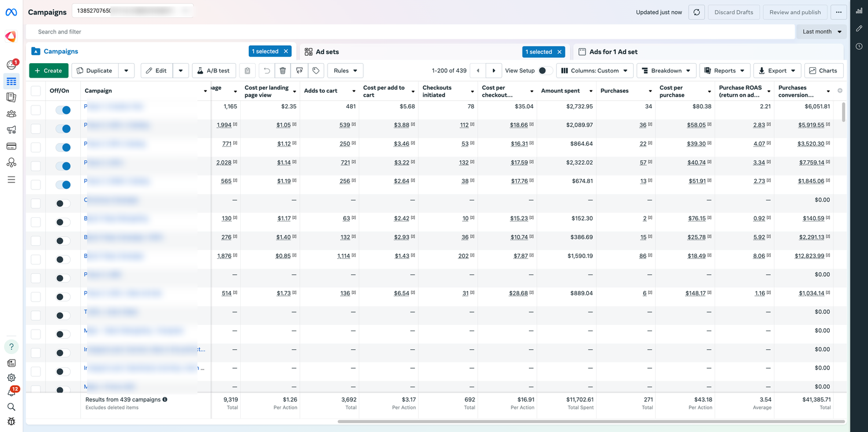
Task: Select the Campaigns table icon in sidebar
Action: 11,81
